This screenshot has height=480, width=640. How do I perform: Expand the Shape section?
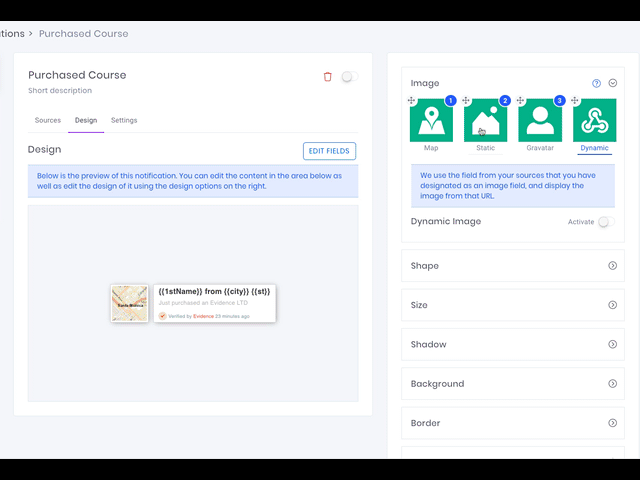612,266
